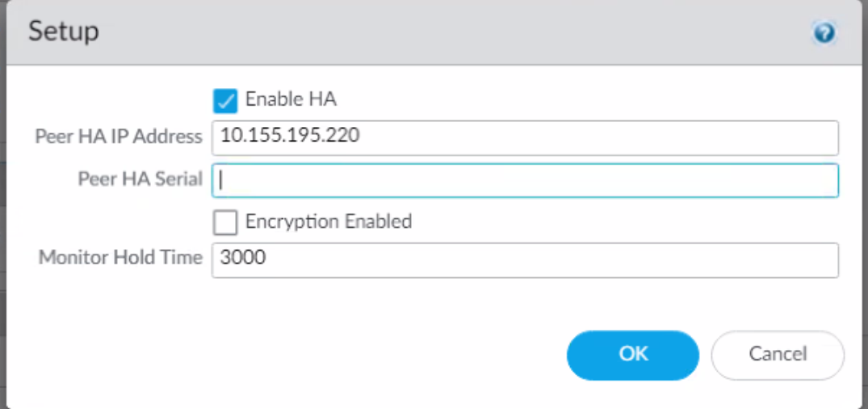Tick the Encryption Enabled checkbox
The height and width of the screenshot is (409, 868).
coord(225,221)
